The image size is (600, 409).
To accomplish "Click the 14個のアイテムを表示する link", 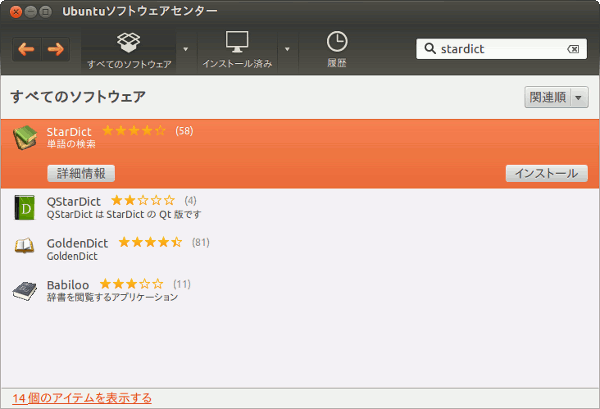I will (x=82, y=398).
